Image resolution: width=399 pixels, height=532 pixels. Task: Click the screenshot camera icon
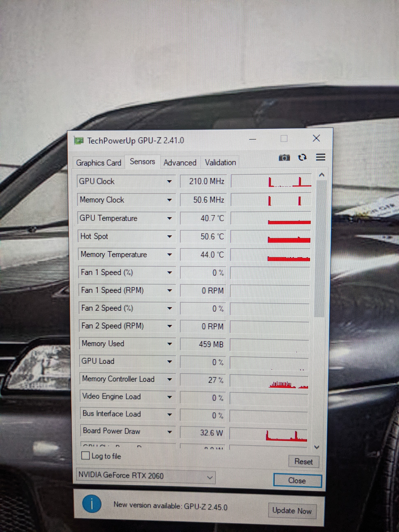284,158
